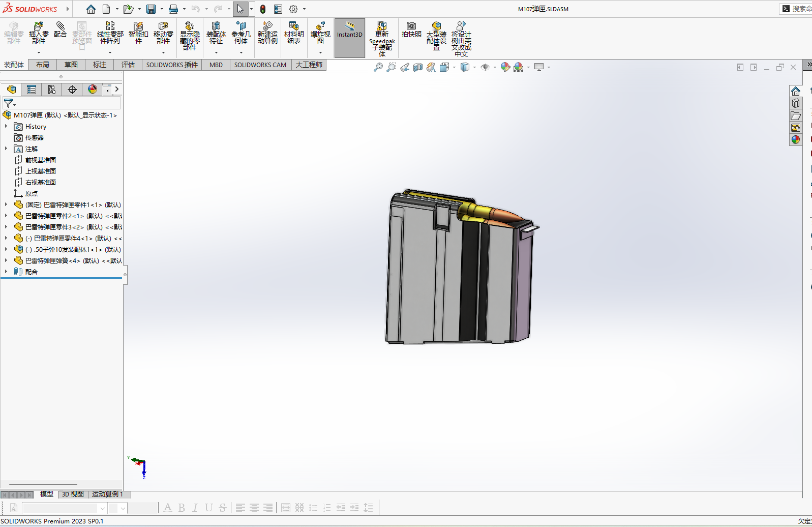Image resolution: width=812 pixels, height=527 pixels.
Task: Click the Open file icon
Action: (x=128, y=9)
